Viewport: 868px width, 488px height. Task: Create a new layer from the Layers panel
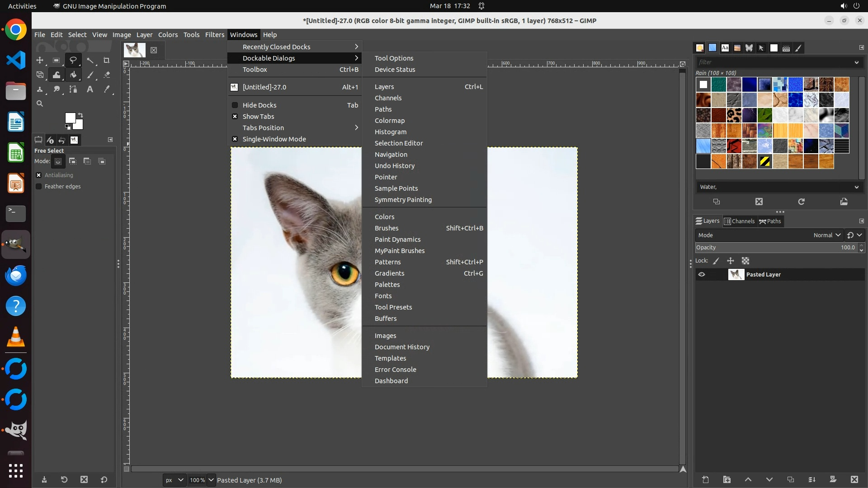click(x=705, y=479)
